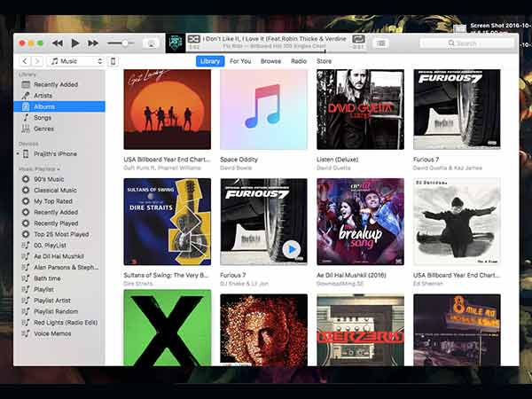Click the now-playing album artwork thumbnail
Screen dimensions: 532x399
coord(176,43)
